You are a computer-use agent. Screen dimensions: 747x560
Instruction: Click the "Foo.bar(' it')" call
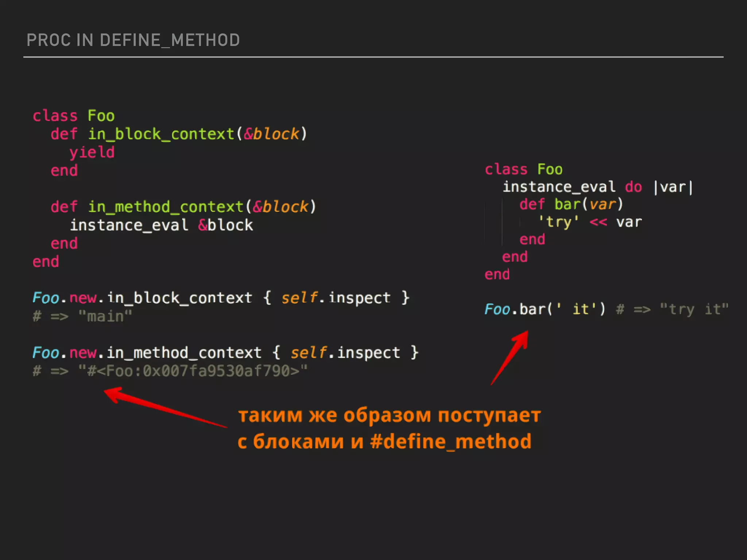(x=545, y=309)
